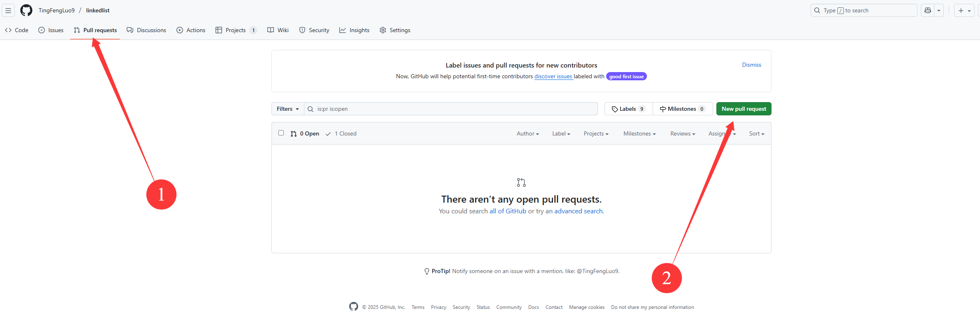
Task: Open the Sort dropdown
Action: pyautogui.click(x=756, y=133)
